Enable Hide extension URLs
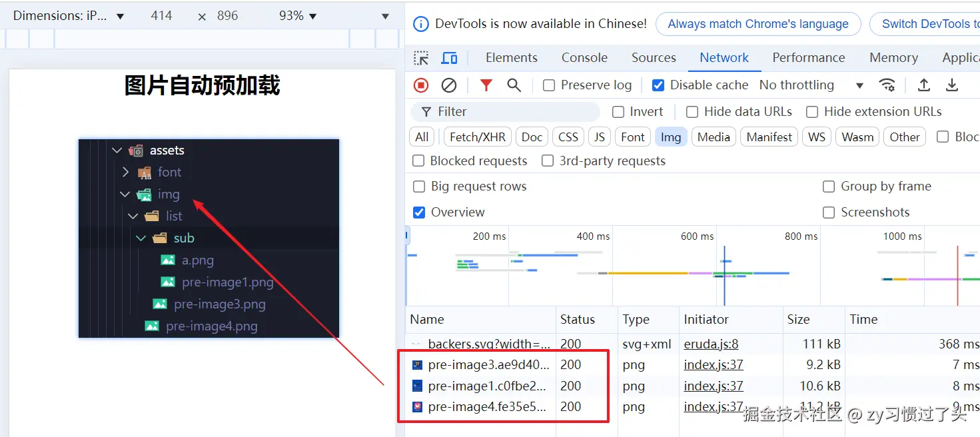This screenshot has height=437, width=980. [812, 112]
